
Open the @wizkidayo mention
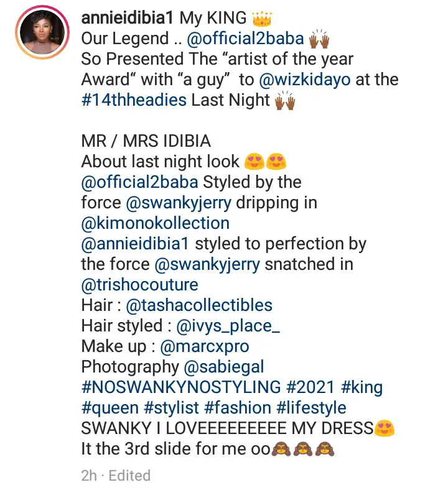click(x=305, y=80)
